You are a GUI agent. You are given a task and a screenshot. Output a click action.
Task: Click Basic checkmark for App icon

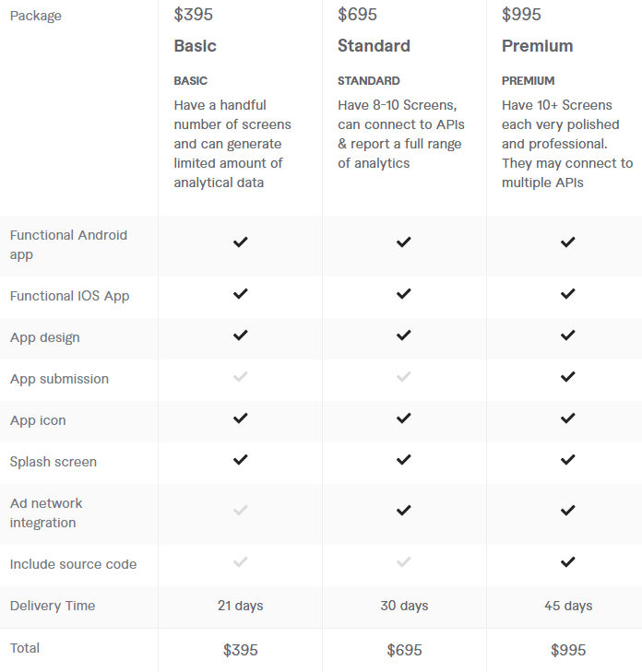click(x=240, y=419)
